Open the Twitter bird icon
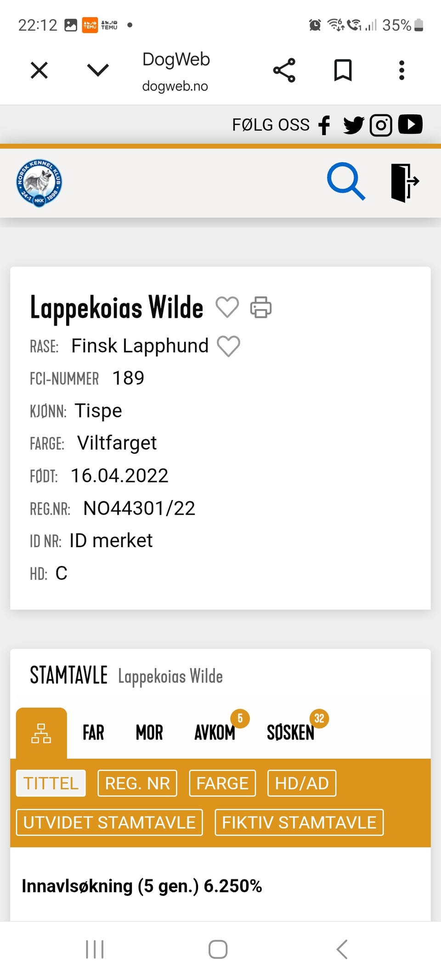Viewport: 441px width, 980px height. [x=354, y=125]
